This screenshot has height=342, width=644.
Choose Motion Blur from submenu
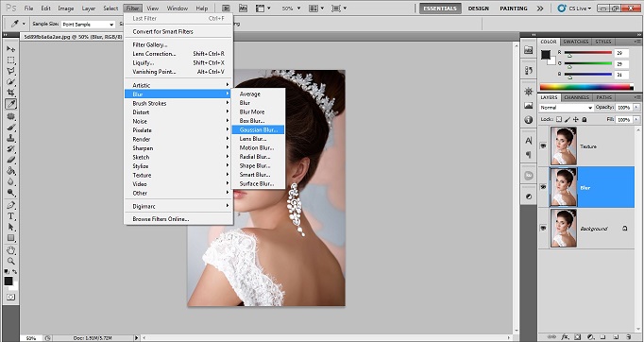click(258, 147)
